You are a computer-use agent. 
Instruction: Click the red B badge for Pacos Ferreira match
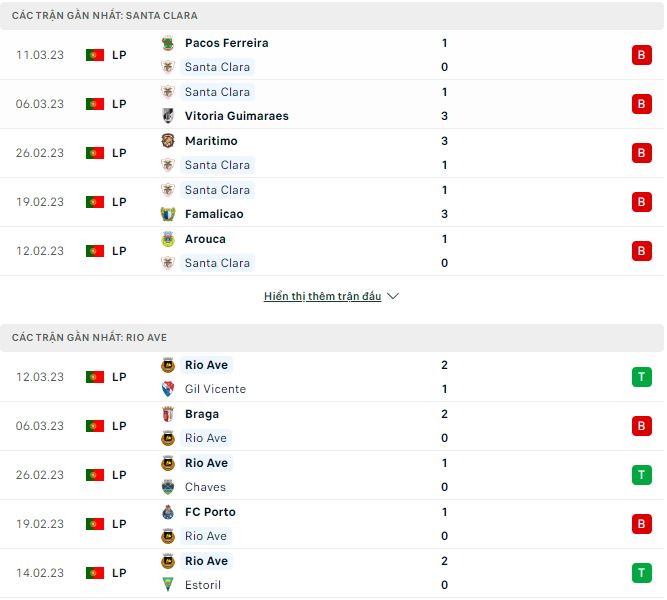point(641,55)
